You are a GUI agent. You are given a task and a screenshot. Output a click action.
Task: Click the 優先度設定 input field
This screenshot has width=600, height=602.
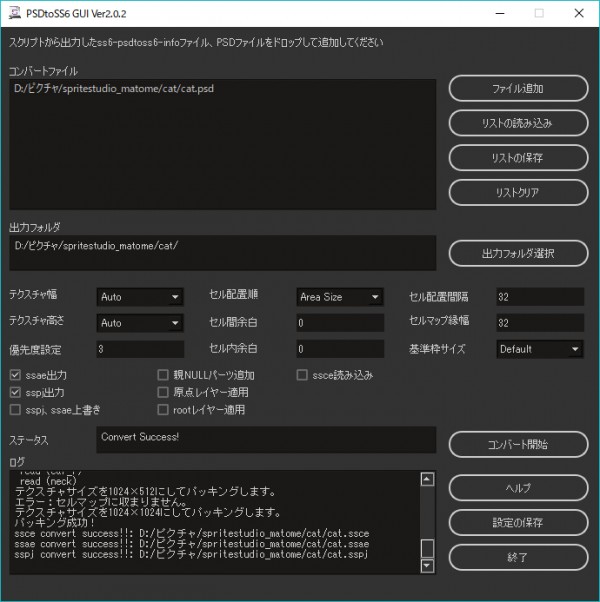tap(140, 349)
